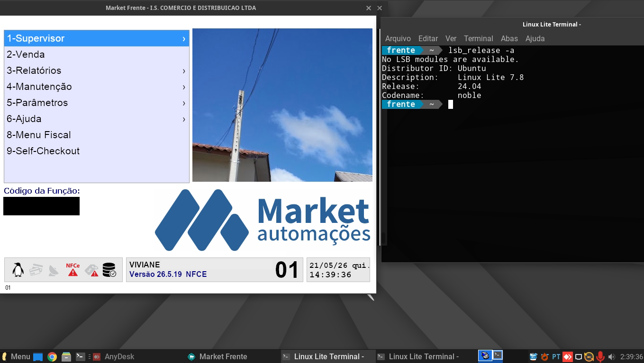Focus the Código da Função input field

point(42,206)
